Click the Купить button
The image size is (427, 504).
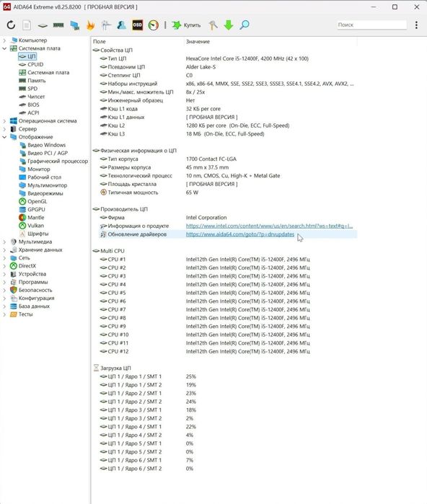[x=186, y=25]
